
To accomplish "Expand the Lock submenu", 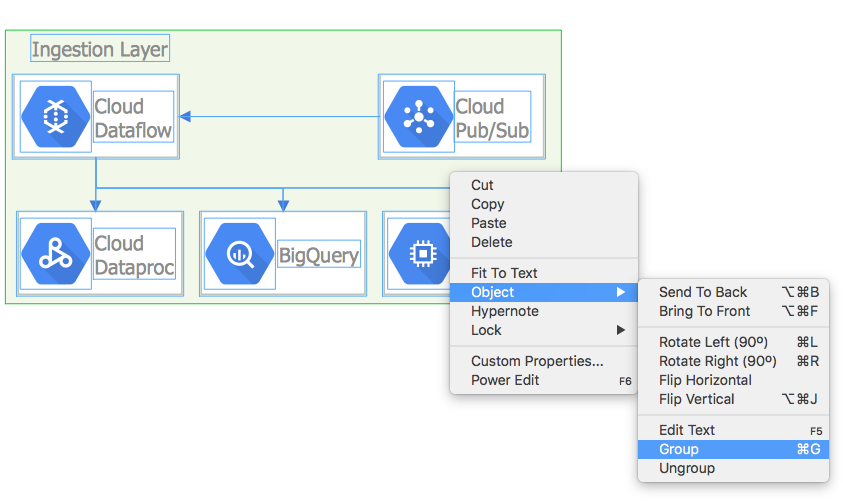I will click(544, 331).
